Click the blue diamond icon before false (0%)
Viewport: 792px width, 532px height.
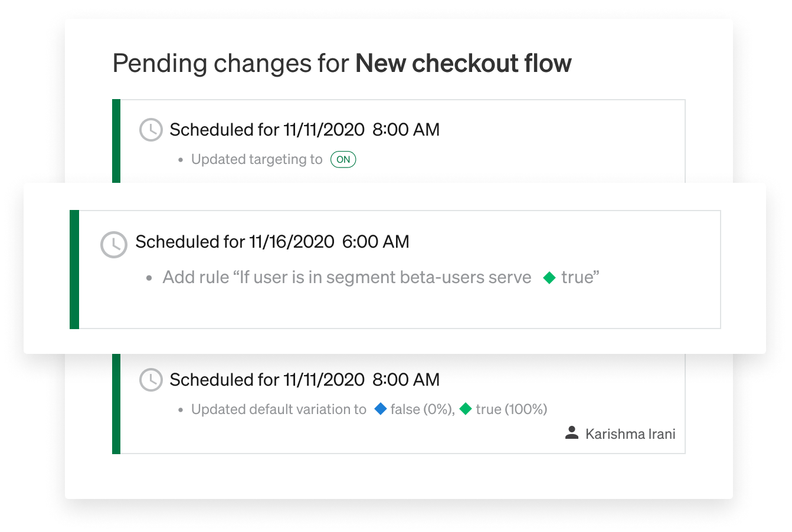(381, 409)
